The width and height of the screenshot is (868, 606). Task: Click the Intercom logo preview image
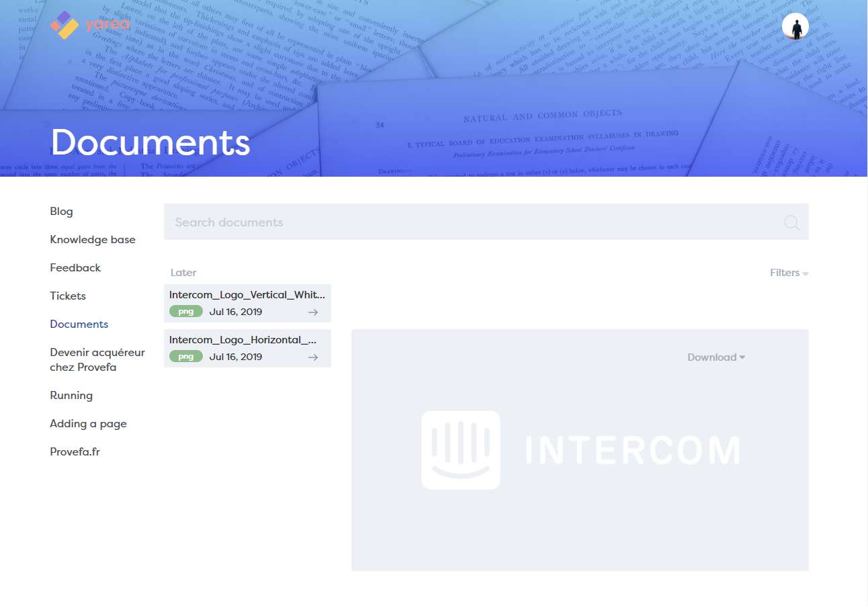(580, 450)
